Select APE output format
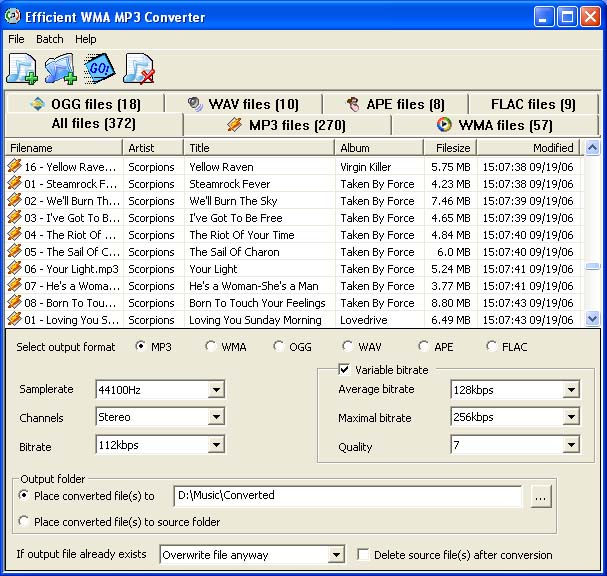The image size is (607, 576). pos(423,346)
